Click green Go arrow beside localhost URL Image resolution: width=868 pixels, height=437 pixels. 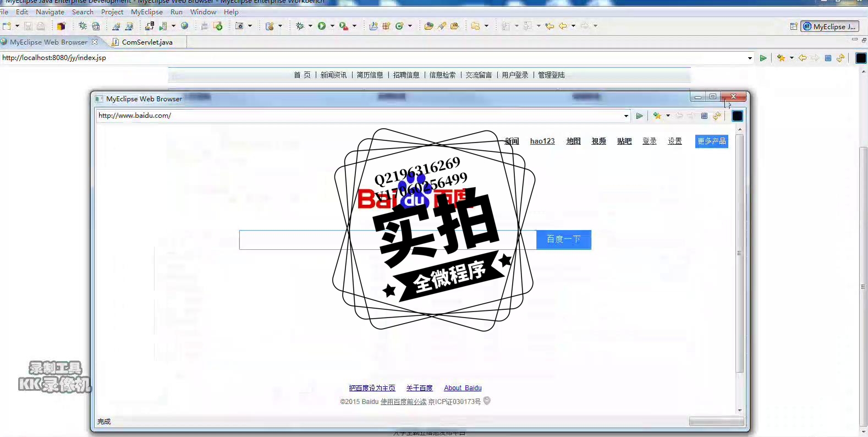point(763,58)
